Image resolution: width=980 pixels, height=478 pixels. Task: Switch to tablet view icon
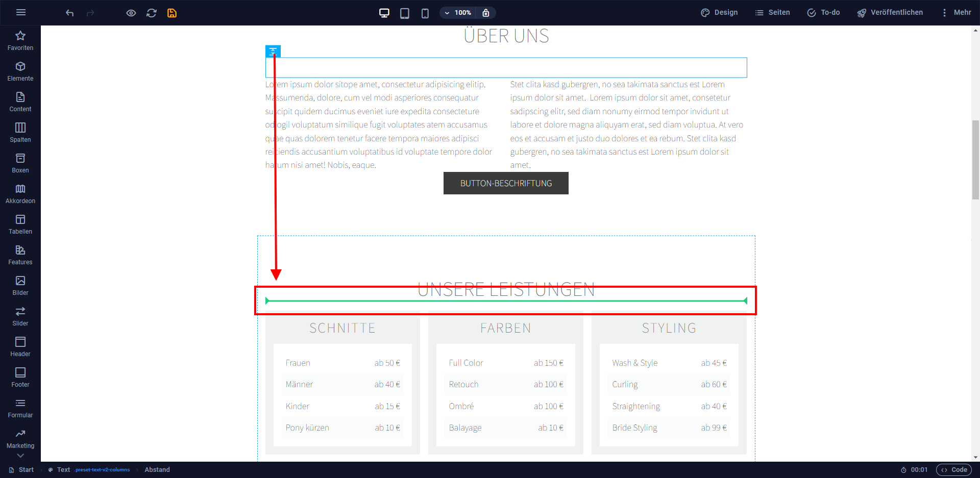(x=405, y=13)
